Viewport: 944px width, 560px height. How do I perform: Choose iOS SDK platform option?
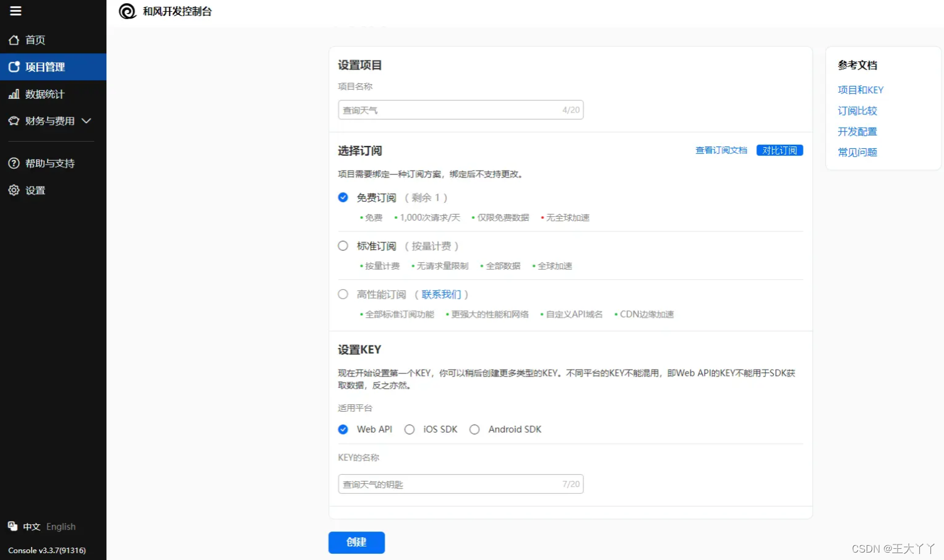coord(410,430)
